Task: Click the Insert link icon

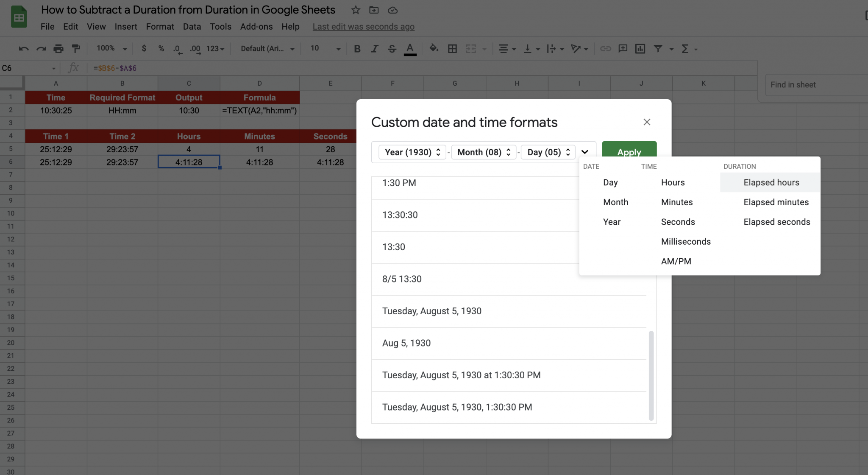Action: (606, 48)
